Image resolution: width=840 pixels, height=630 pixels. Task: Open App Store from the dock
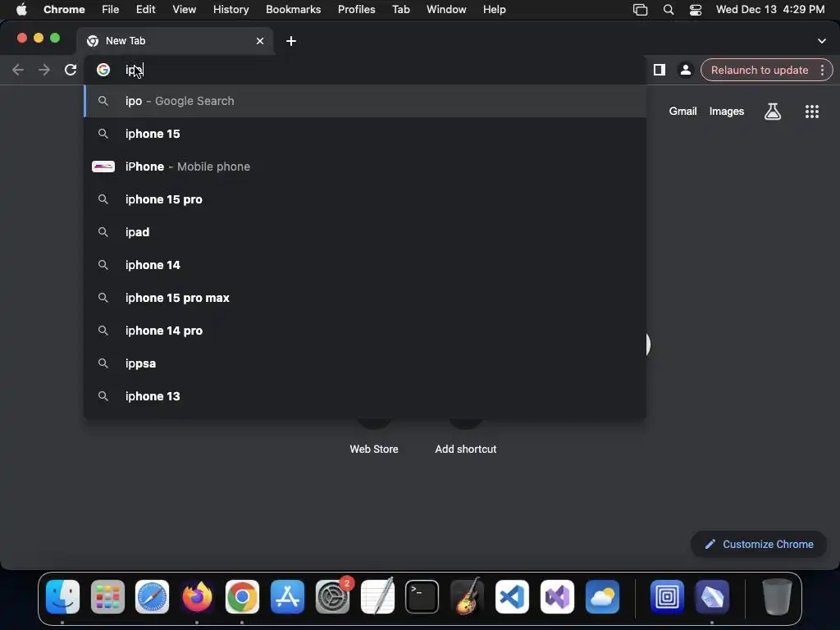point(287,597)
